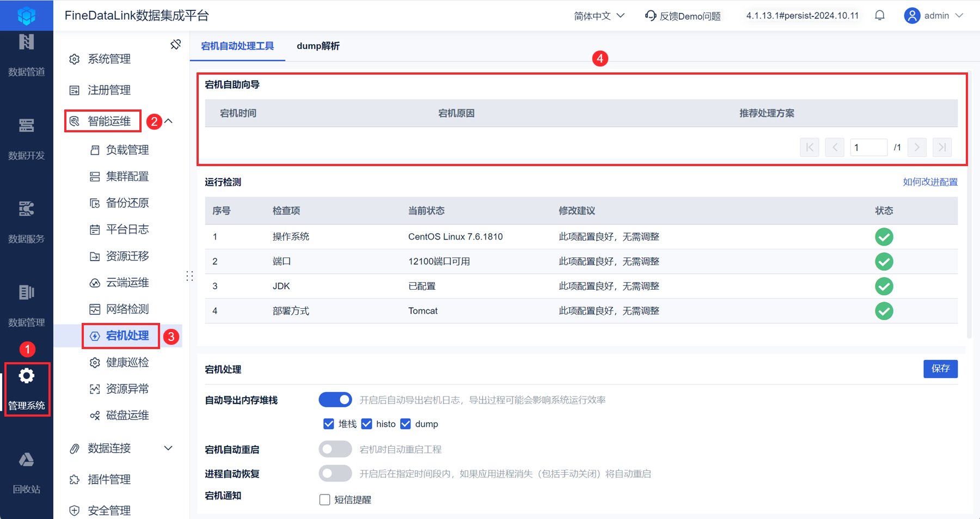This screenshot has height=519, width=980.
Task: Click the 备份还原 icon
Action: [95, 203]
